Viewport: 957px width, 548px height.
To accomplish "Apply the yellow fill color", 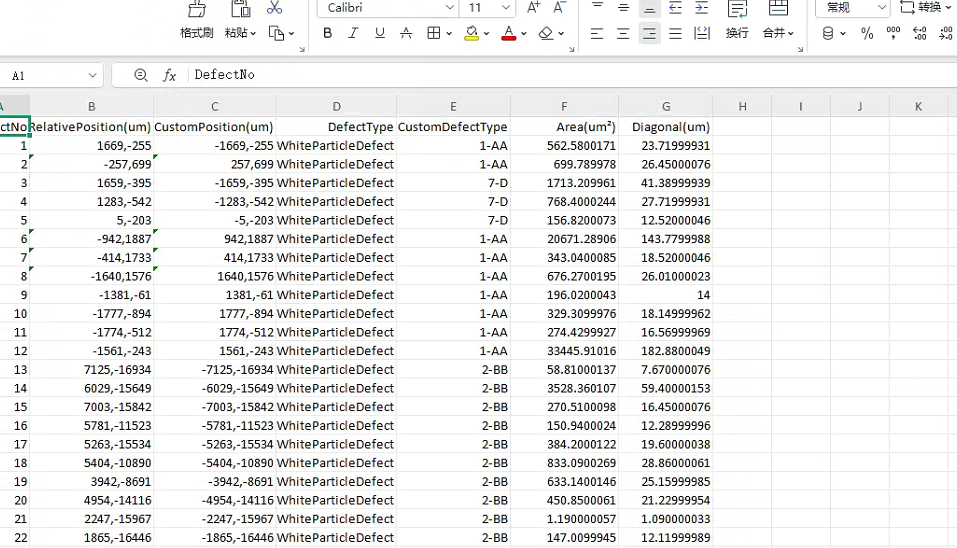I will [472, 33].
